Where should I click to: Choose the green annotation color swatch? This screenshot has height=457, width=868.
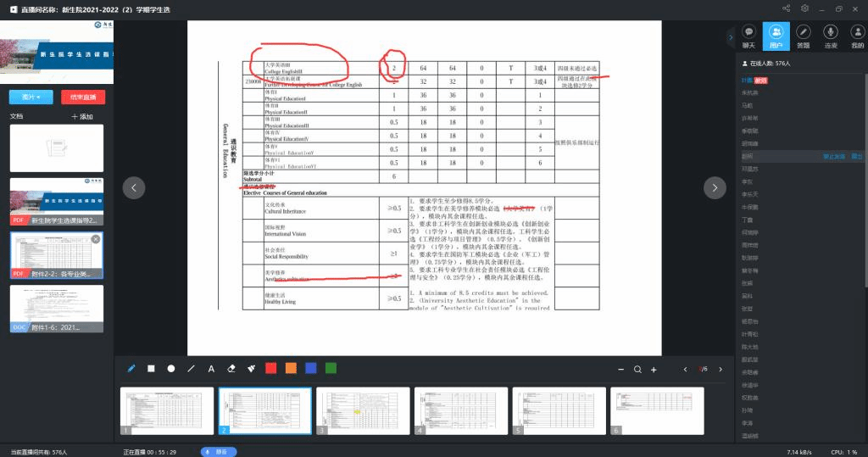click(x=331, y=368)
